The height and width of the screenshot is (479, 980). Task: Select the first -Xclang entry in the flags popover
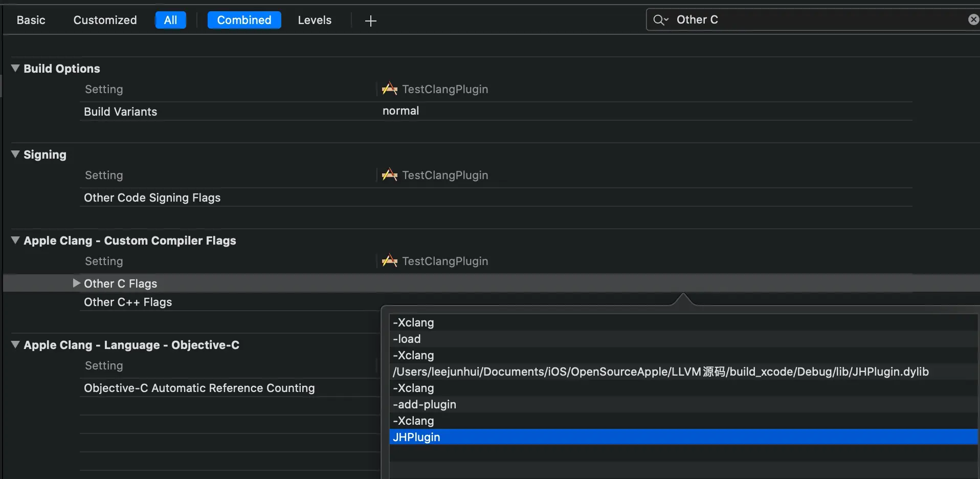point(683,322)
